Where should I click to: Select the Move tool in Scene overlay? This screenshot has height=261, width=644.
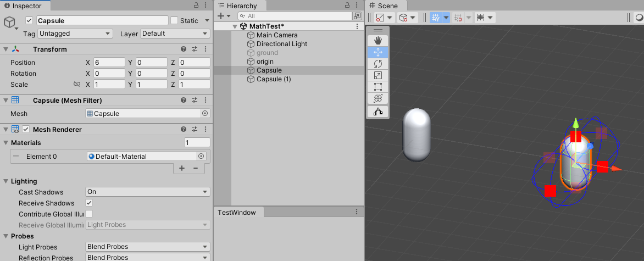point(378,52)
